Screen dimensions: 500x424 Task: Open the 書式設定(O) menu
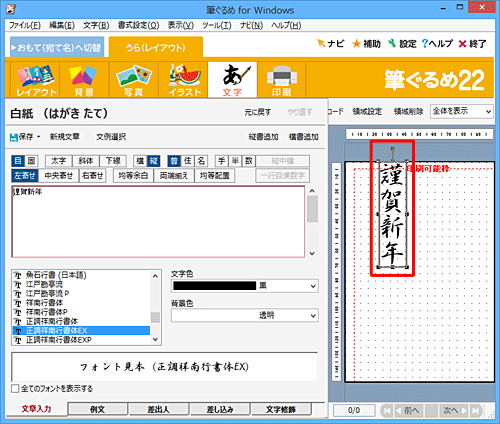[x=139, y=25]
